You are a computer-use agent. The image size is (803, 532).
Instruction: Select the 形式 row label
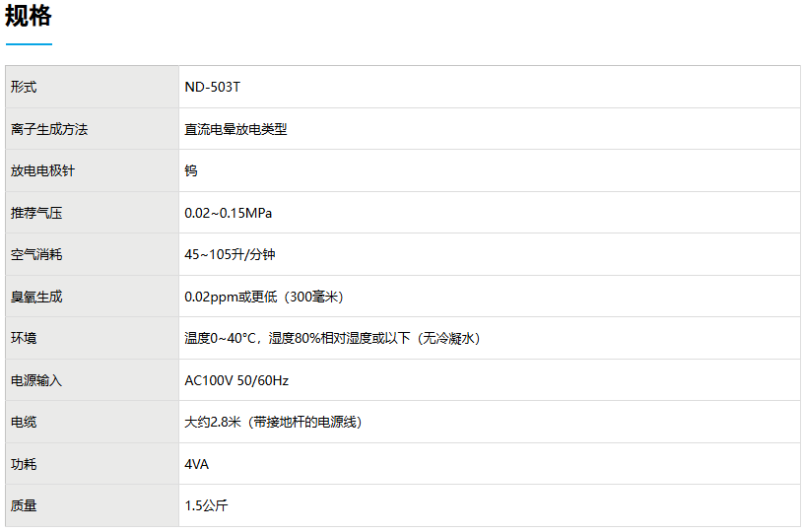click(x=24, y=87)
